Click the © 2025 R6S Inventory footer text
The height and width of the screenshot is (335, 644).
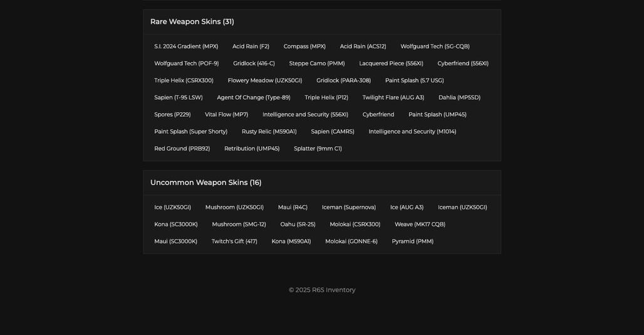click(x=322, y=290)
